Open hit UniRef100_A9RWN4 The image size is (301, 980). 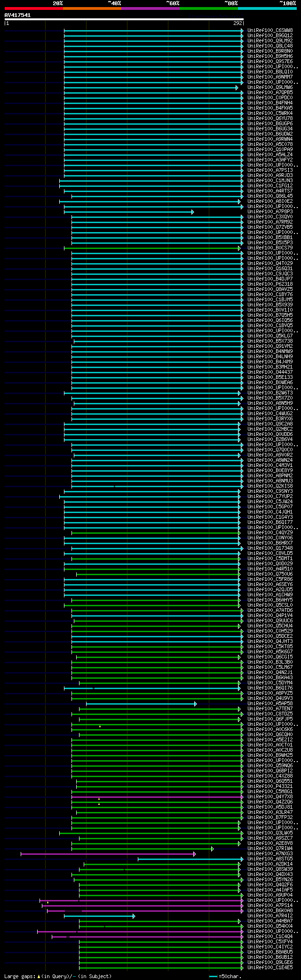coord(270,139)
